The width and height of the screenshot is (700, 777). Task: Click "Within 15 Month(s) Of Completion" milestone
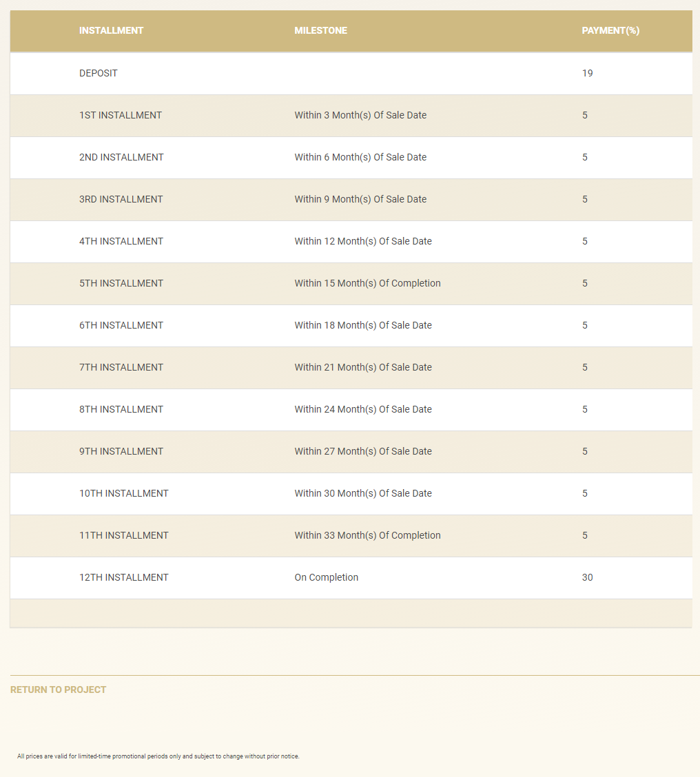[367, 283]
